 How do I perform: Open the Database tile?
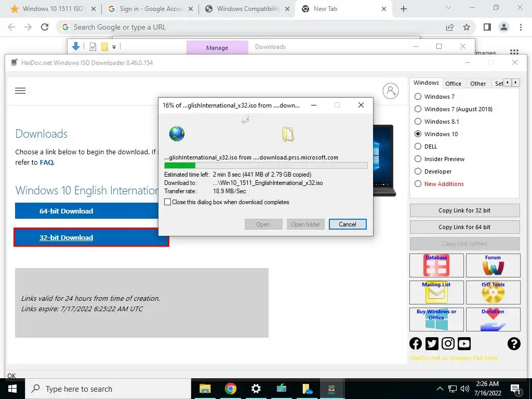click(x=436, y=265)
